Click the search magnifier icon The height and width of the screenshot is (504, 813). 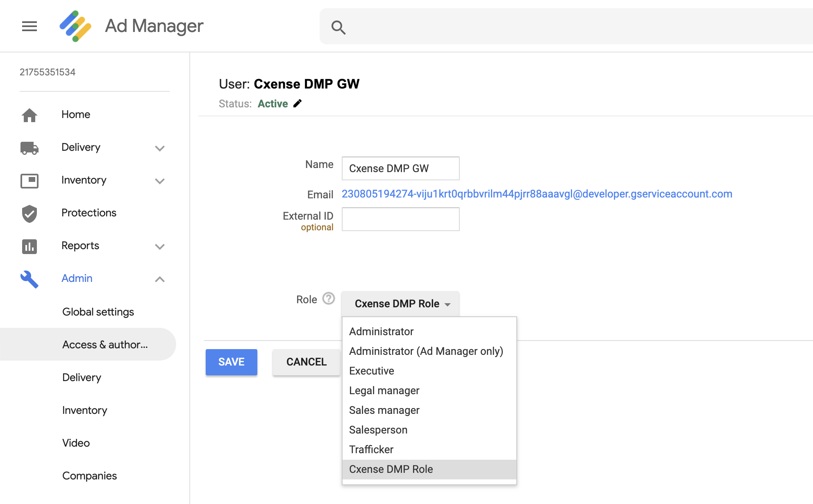(338, 27)
